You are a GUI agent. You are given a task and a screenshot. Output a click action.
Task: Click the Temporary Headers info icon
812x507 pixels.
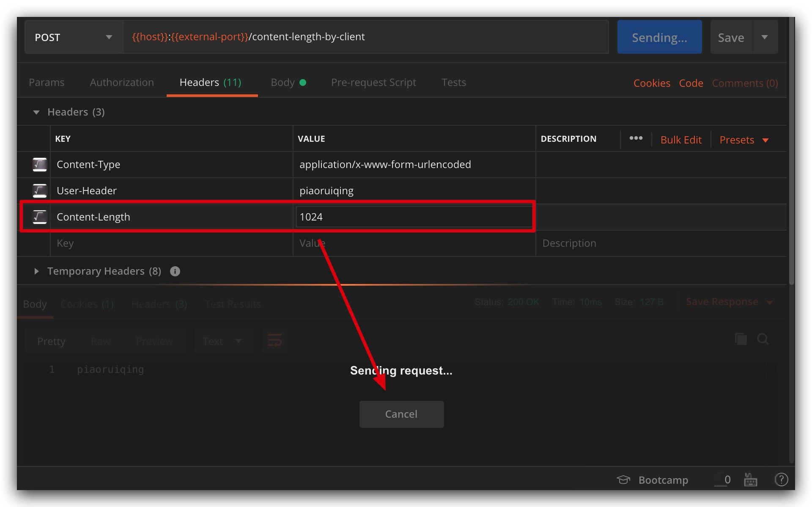tap(175, 271)
